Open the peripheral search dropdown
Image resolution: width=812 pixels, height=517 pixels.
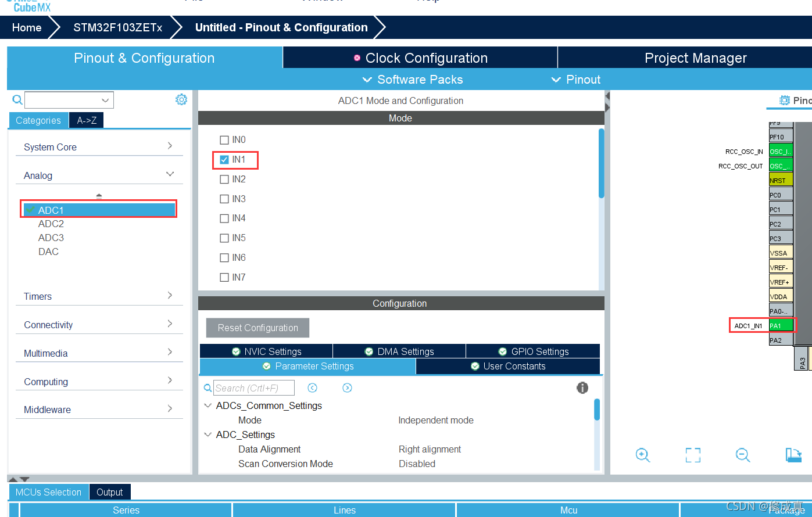(105, 100)
